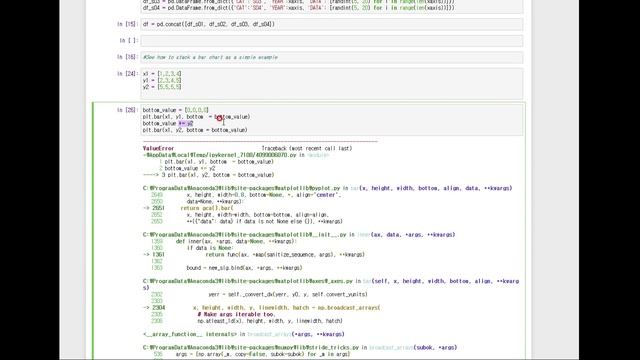Click the comment cell about stacking a bar chart
This screenshot has width=640, height=360.
click(x=331, y=57)
